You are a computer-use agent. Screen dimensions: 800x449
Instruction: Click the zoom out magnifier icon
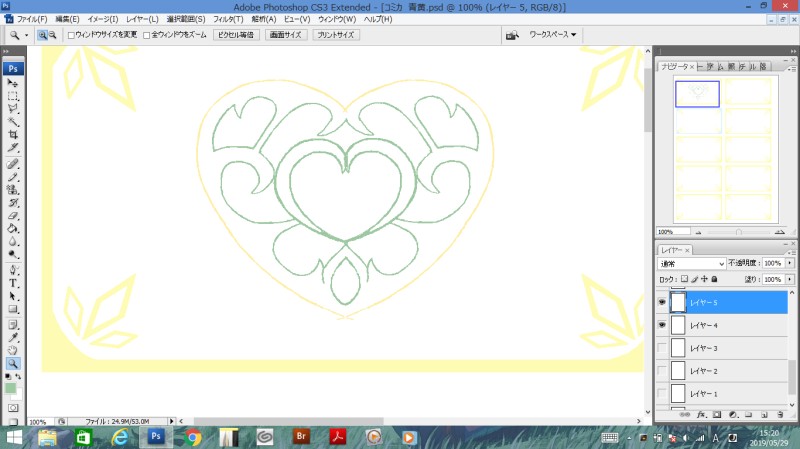[51, 35]
